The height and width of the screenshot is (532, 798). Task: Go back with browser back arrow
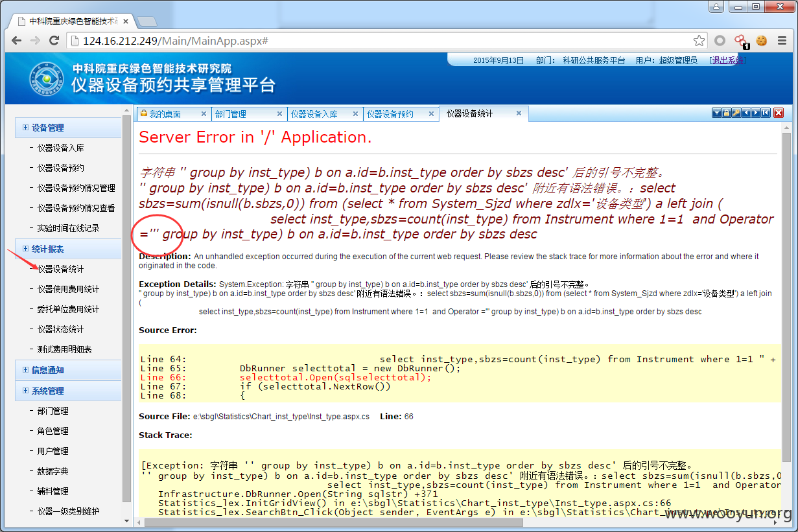click(x=18, y=41)
